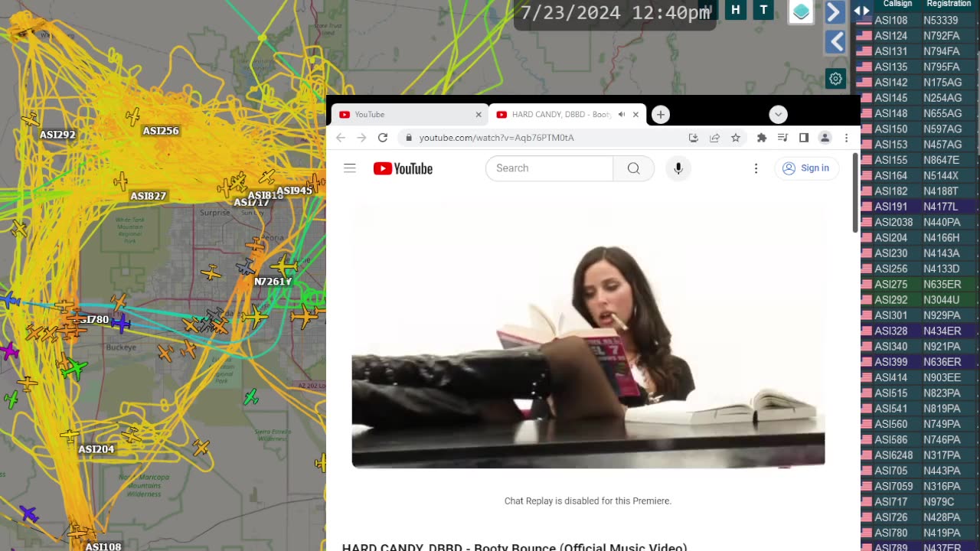Click the T map toggle button
This screenshot has width=980, height=551.
(x=763, y=10)
